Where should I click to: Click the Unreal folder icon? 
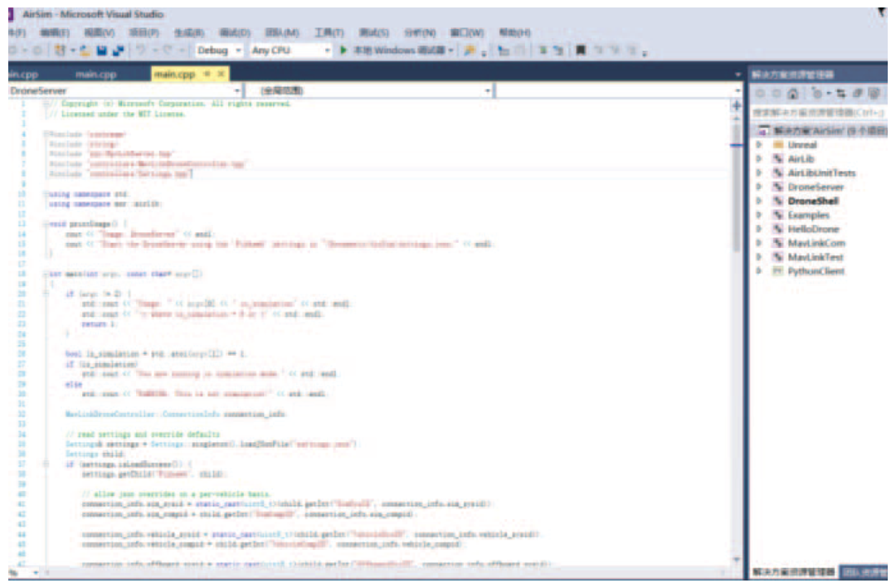[777, 145]
